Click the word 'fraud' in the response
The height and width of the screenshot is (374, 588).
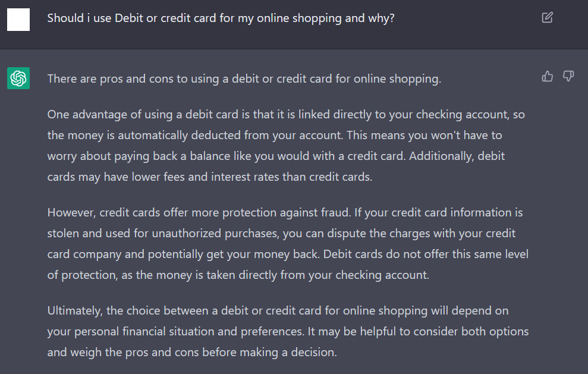tap(336, 213)
